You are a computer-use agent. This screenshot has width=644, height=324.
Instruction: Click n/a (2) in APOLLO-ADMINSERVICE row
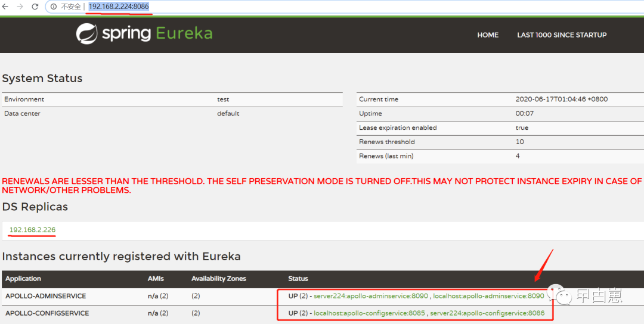coord(157,295)
